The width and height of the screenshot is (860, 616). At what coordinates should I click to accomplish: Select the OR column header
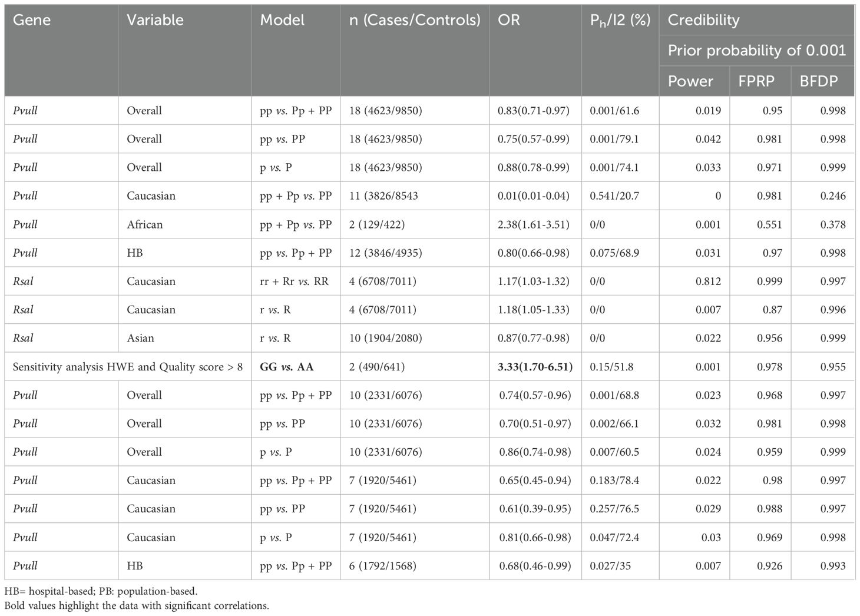pyautogui.click(x=509, y=20)
